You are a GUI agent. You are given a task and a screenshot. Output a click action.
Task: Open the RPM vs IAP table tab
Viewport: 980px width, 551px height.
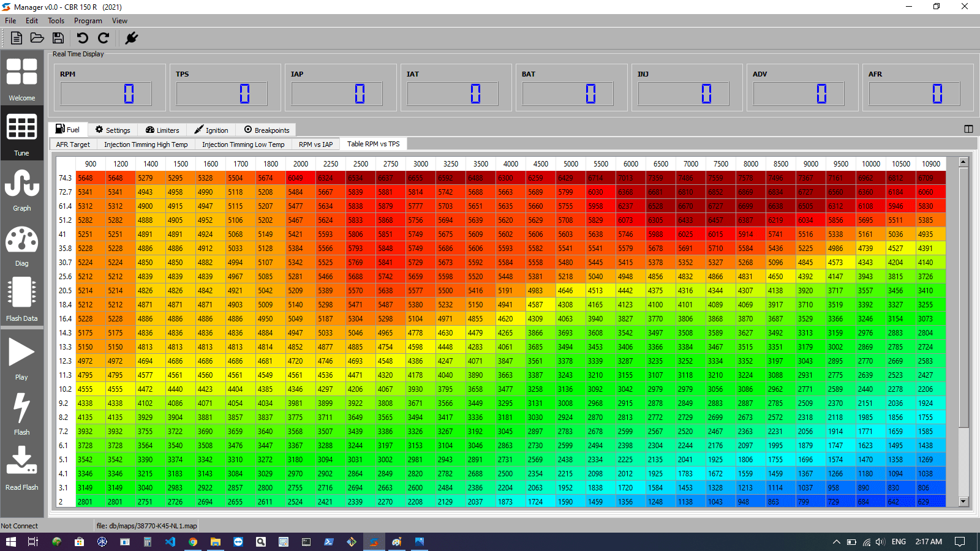[x=314, y=144]
